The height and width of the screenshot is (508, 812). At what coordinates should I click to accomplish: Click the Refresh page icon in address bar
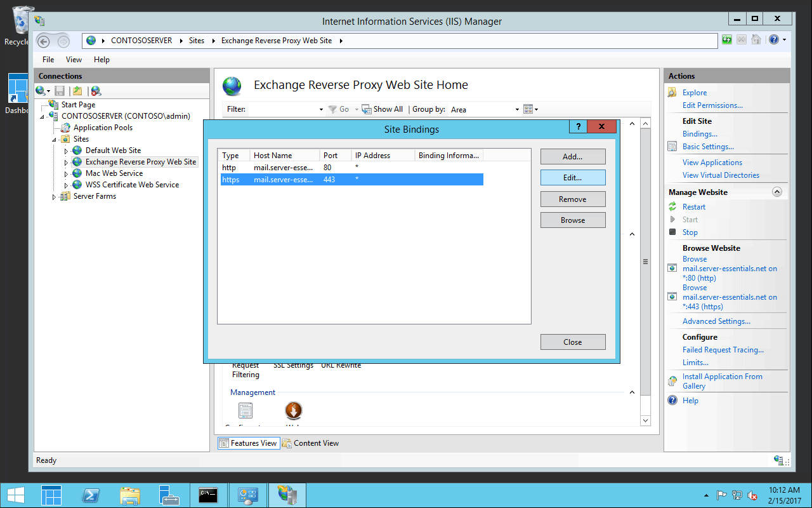(727, 39)
